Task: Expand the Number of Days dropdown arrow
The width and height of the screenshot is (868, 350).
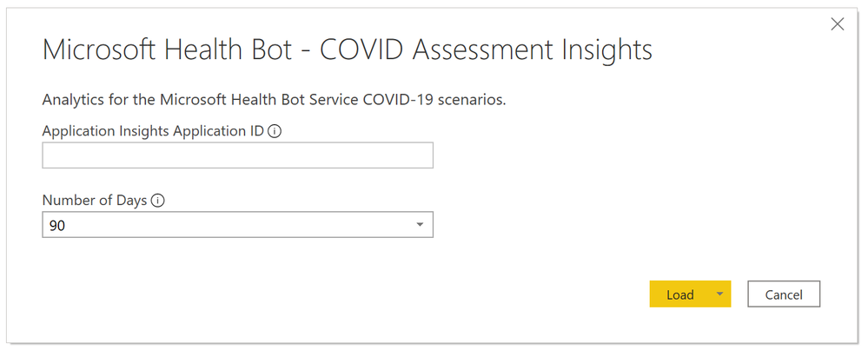Action: point(420,224)
